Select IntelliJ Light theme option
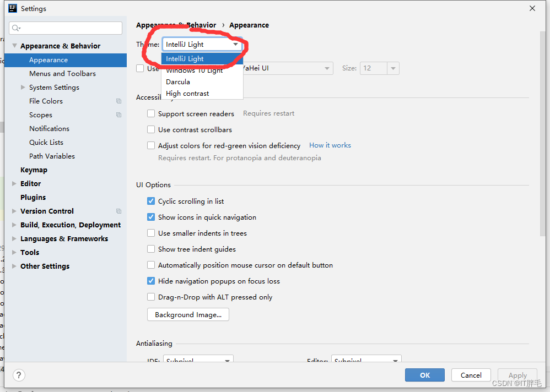Viewport: 550px width, 392px height. point(202,59)
